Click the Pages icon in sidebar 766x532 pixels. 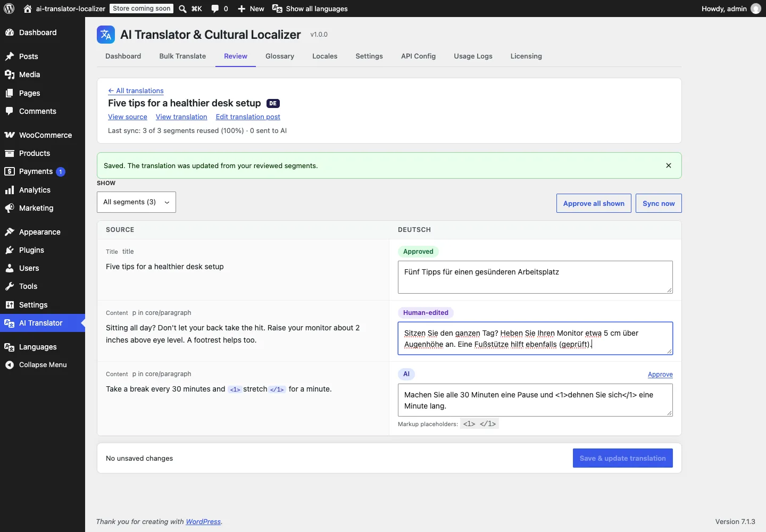click(x=10, y=93)
